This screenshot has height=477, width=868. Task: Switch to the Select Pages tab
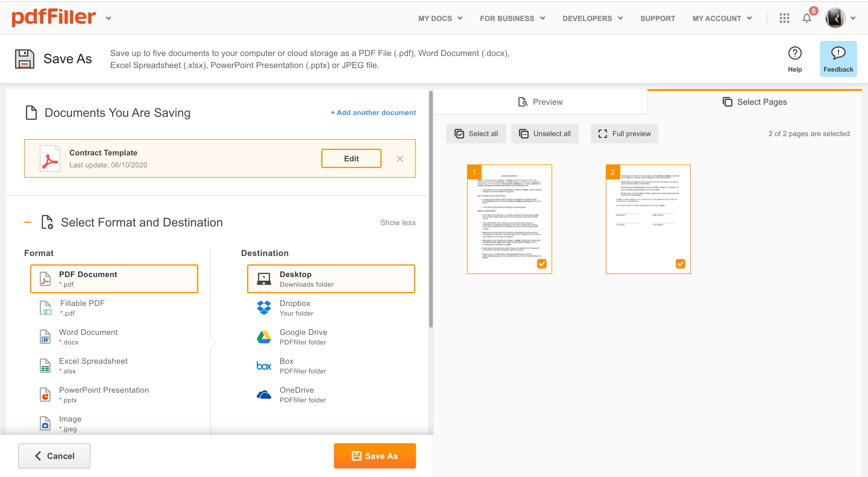point(754,102)
